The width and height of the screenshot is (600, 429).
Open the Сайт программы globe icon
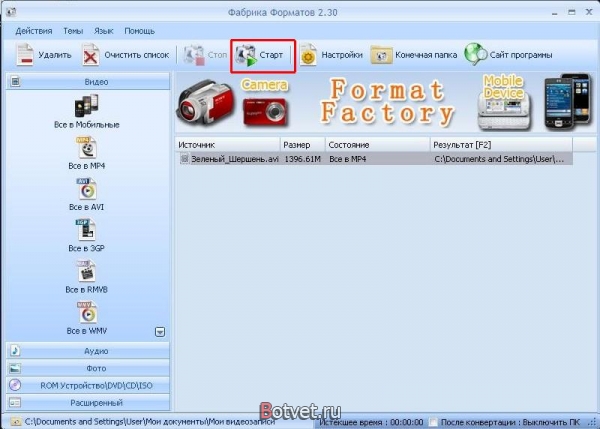tap(475, 54)
